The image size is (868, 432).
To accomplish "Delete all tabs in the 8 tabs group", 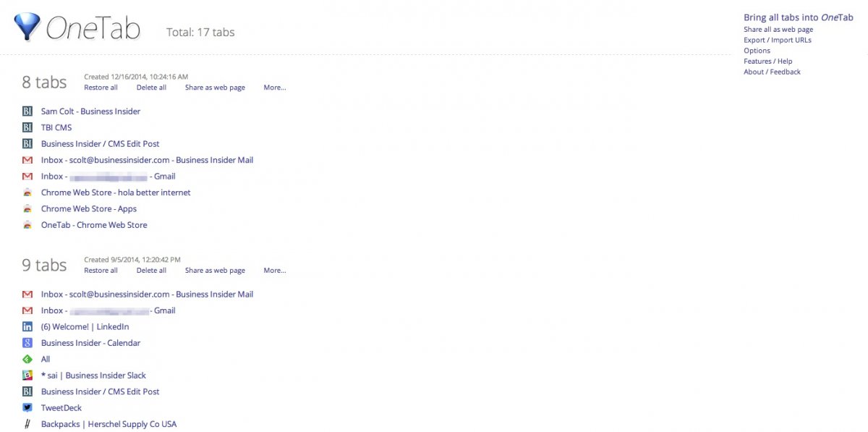I will (x=151, y=88).
